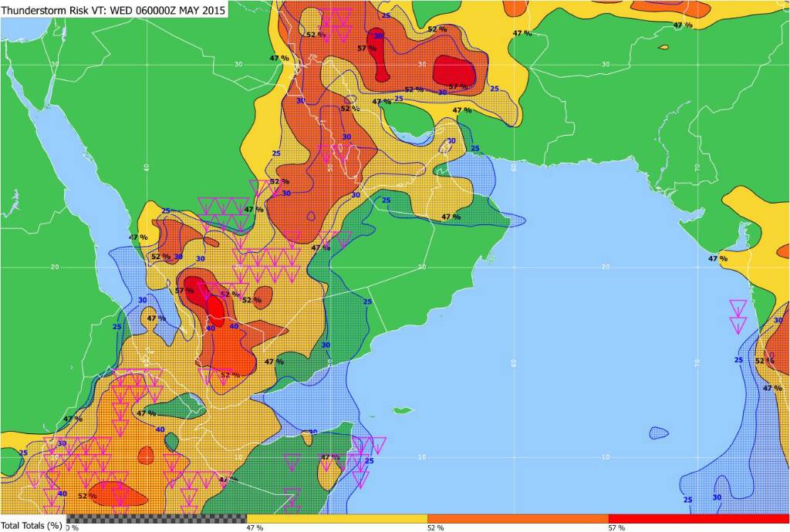The image size is (790, 532).
Task: Click the 57 % label in the central-left red zone
Action: click(184, 291)
